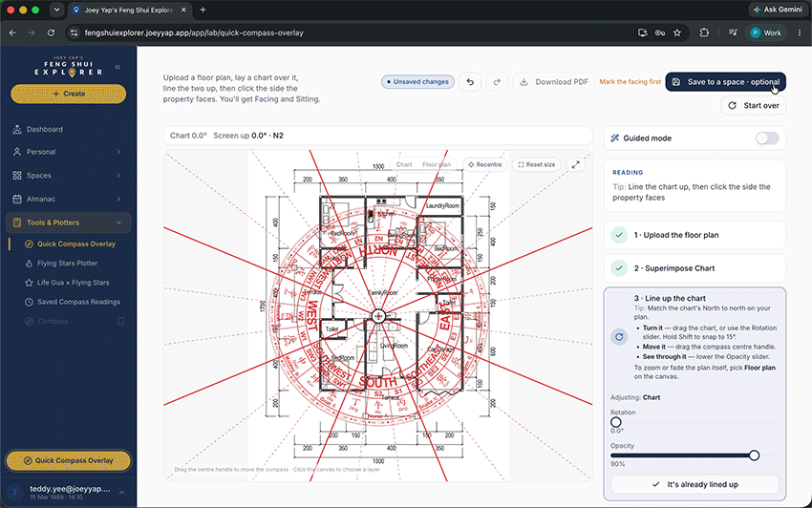812x508 pixels.
Task: Click the browser address bar URL
Action: [194, 32]
